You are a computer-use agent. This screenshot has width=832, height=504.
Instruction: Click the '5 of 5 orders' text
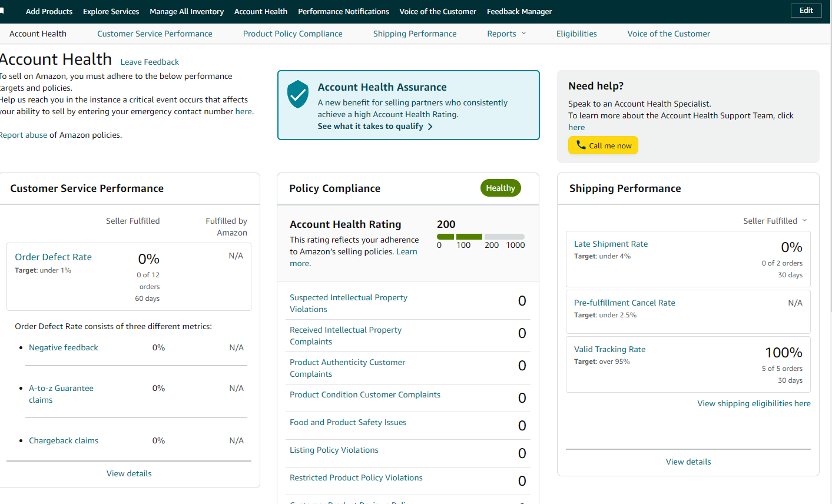pyautogui.click(x=782, y=369)
